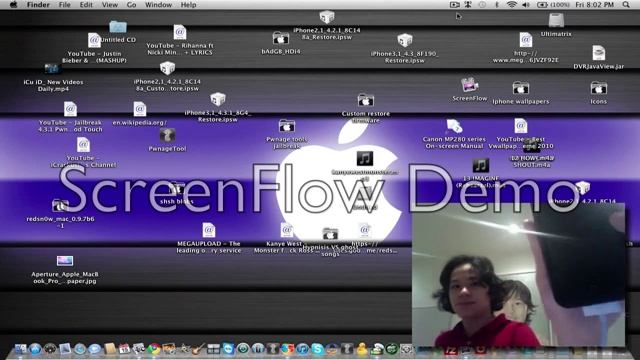Launch Cyberduck from the Dock

(x=362, y=349)
